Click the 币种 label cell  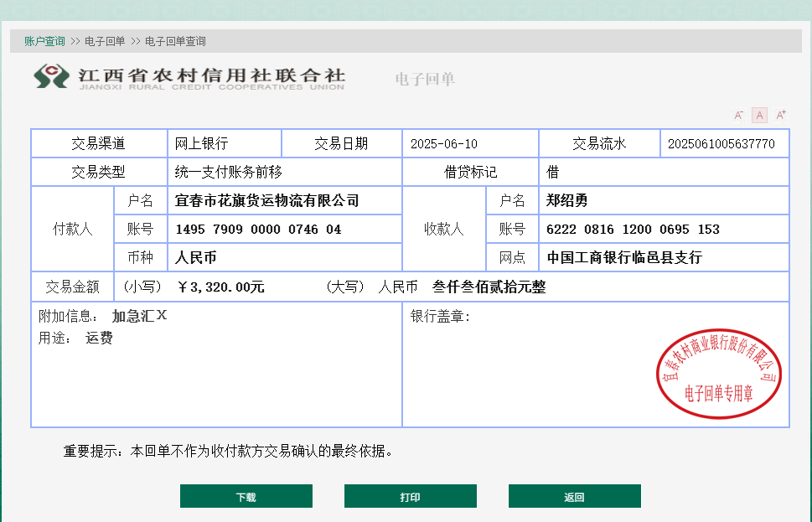click(140, 257)
